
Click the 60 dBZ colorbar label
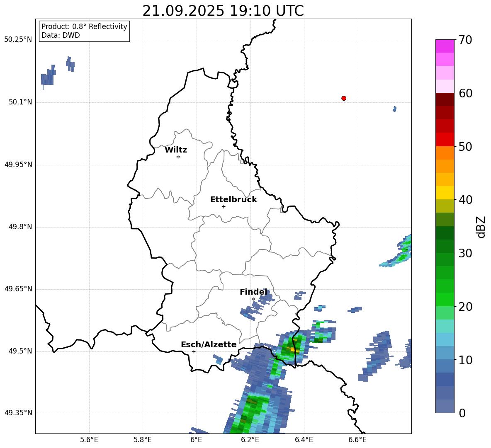point(465,93)
